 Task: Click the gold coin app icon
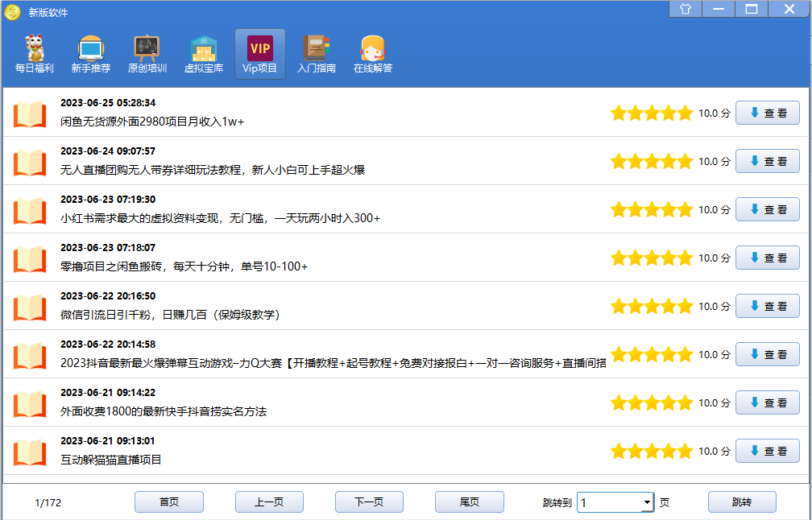(12, 12)
